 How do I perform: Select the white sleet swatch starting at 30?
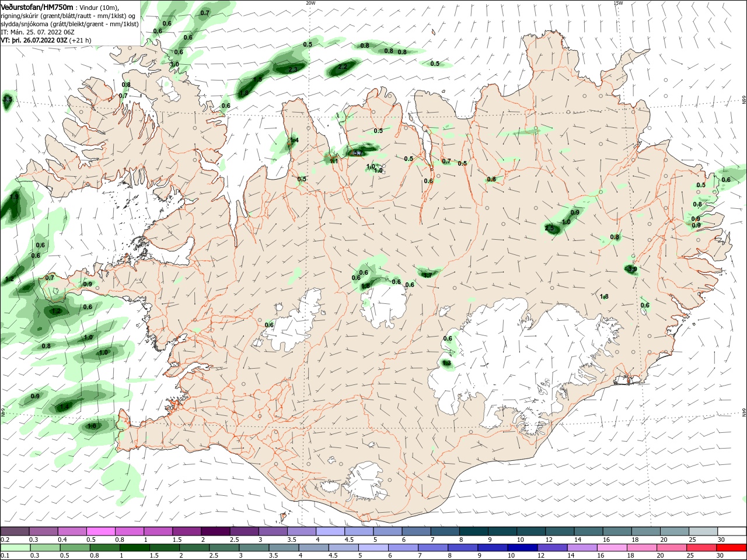(732, 531)
